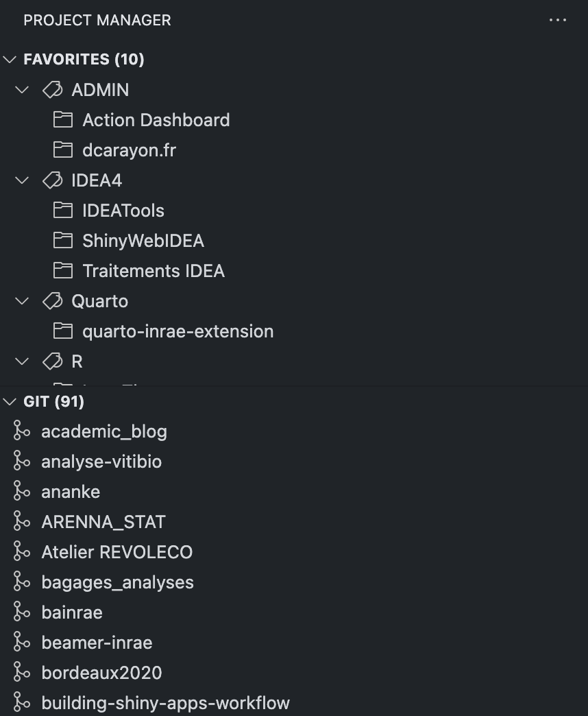Select the Traitements IDEA project
Viewport: 588px width, 716px height.
point(154,271)
